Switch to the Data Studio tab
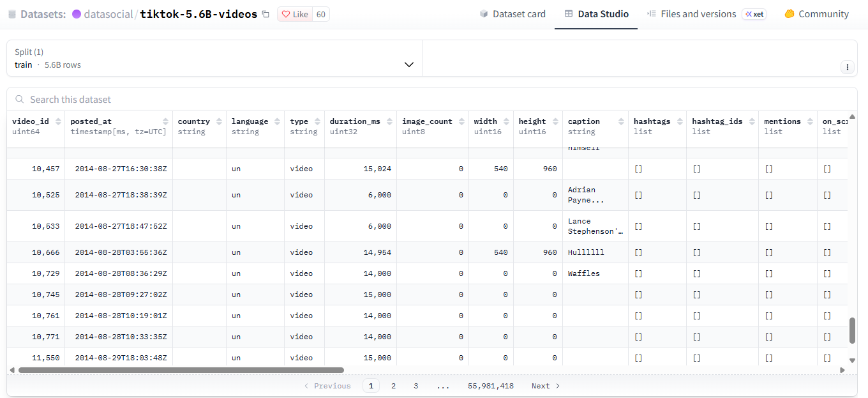Screen dimensions: 868x398 point(596,14)
